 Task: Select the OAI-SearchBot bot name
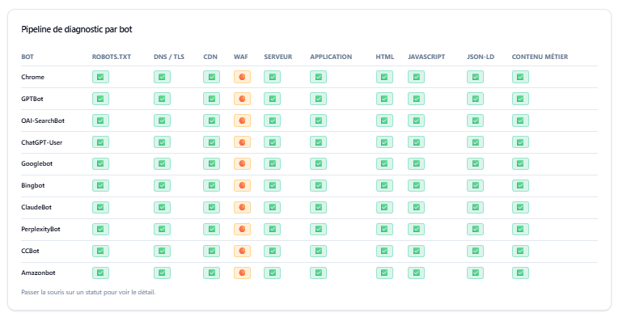pos(43,120)
